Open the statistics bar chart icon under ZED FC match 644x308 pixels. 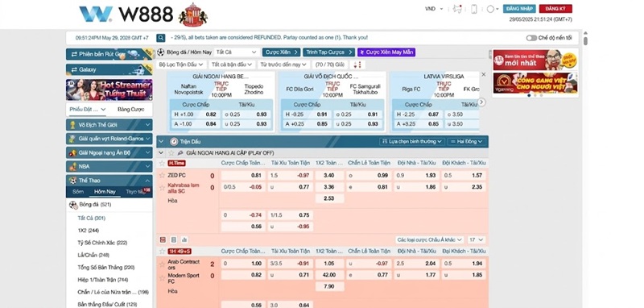(x=184, y=239)
